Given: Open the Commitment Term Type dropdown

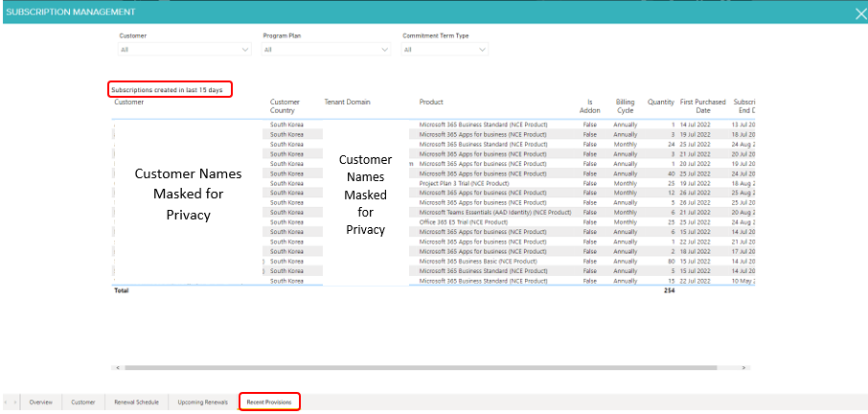Looking at the screenshot, I should point(445,50).
